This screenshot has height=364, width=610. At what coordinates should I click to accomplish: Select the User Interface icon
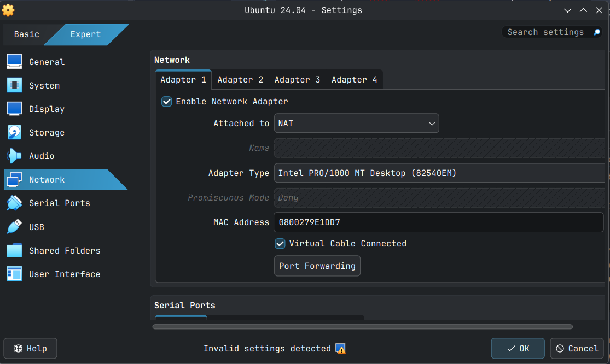click(14, 274)
